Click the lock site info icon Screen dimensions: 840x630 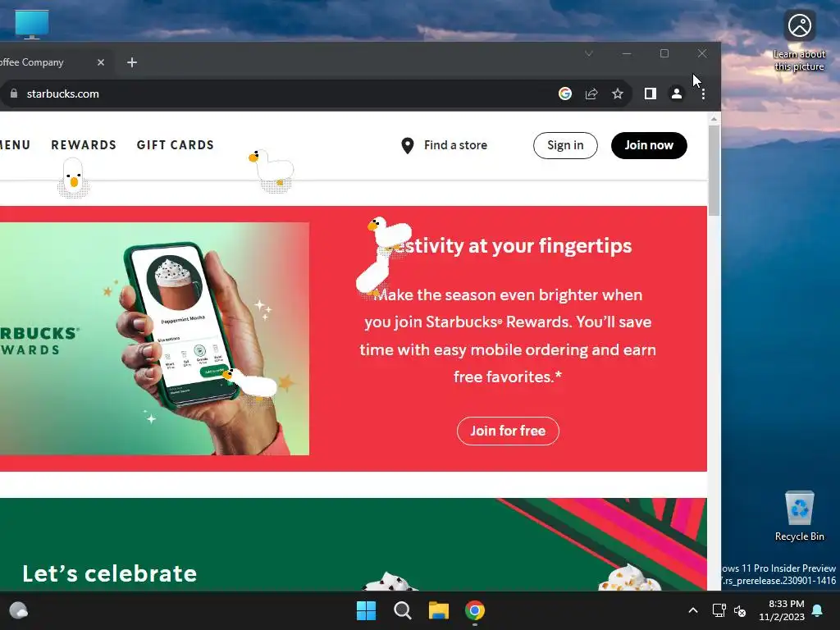pos(14,94)
